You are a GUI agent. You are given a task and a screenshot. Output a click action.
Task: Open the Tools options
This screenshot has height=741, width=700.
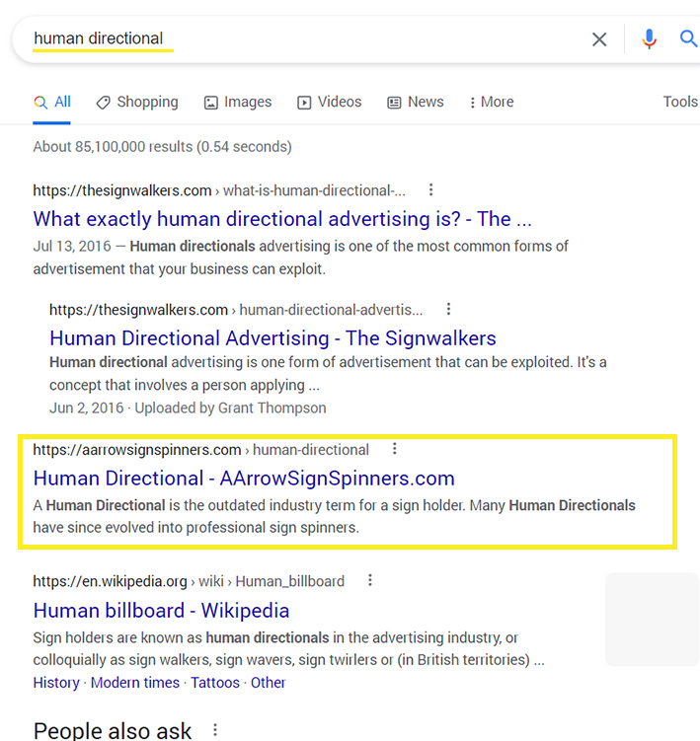click(680, 102)
